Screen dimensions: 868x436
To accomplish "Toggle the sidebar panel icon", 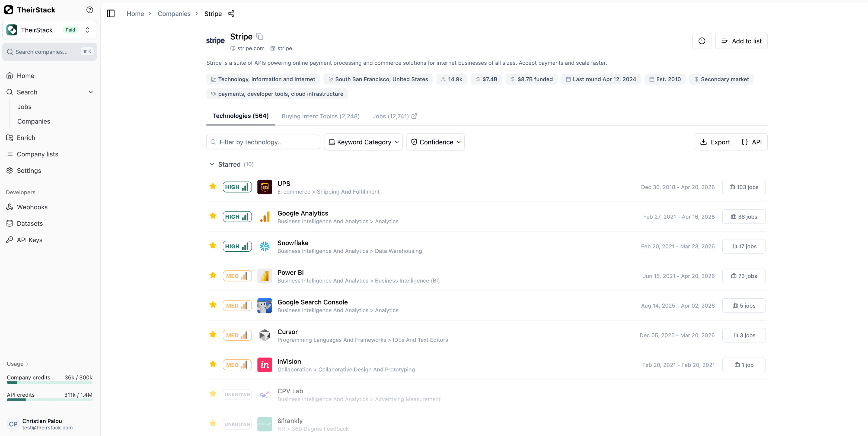I will tap(110, 14).
